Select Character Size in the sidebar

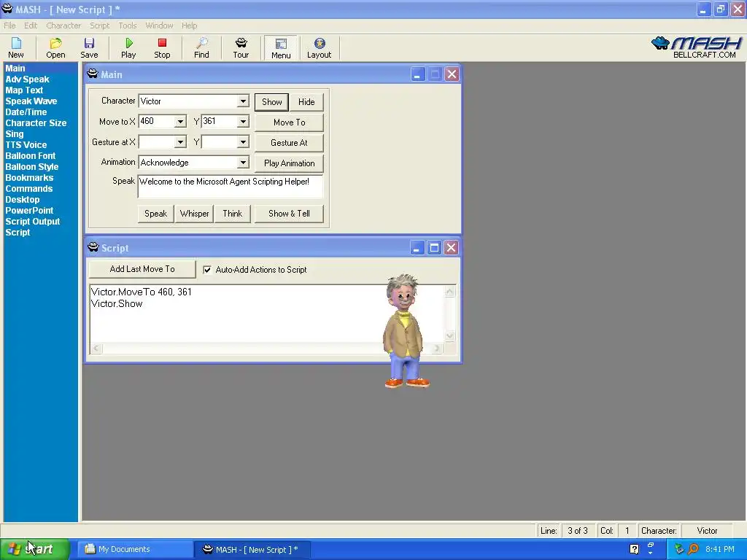[x=36, y=123]
